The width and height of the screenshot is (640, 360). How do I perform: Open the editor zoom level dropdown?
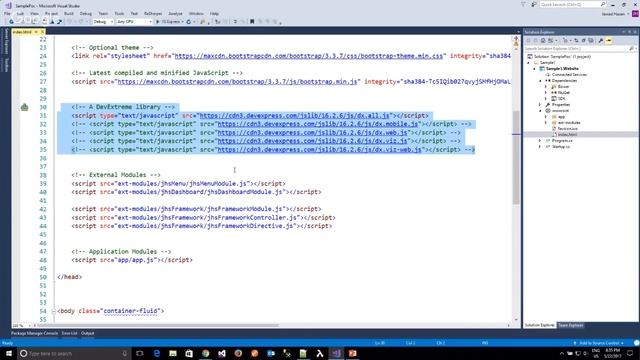point(22,325)
